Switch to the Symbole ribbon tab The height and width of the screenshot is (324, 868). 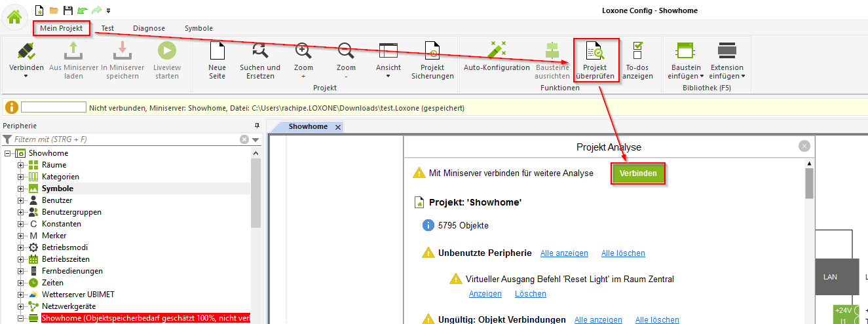click(x=198, y=28)
